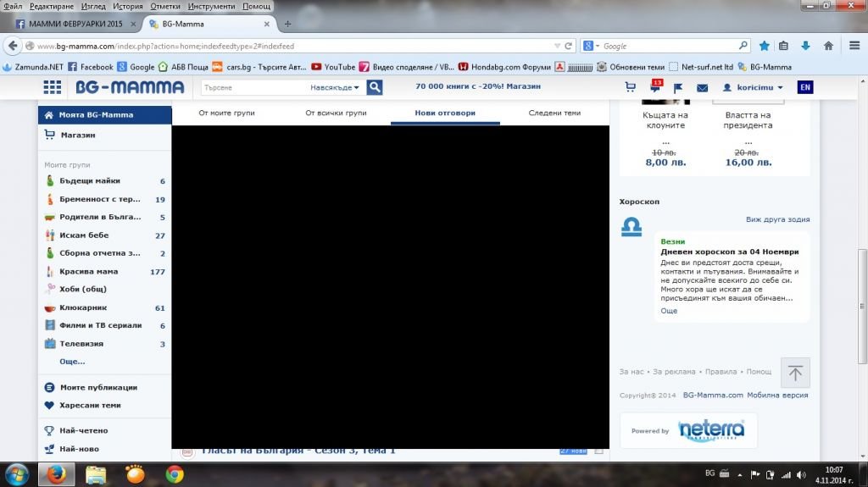Open the messages envelope icon
Viewport: 868px width, 487px height.
pyautogui.click(x=702, y=87)
